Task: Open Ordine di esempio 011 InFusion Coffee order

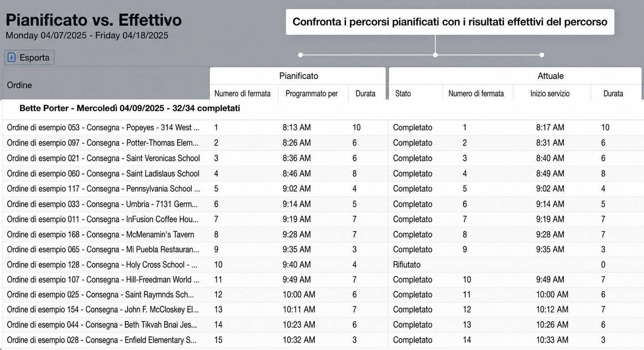Action: (103, 219)
